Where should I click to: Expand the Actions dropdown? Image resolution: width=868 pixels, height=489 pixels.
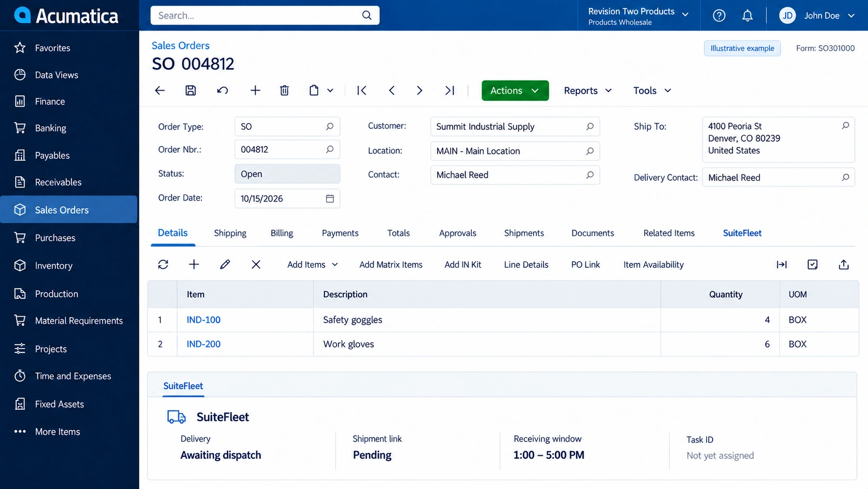[515, 90]
